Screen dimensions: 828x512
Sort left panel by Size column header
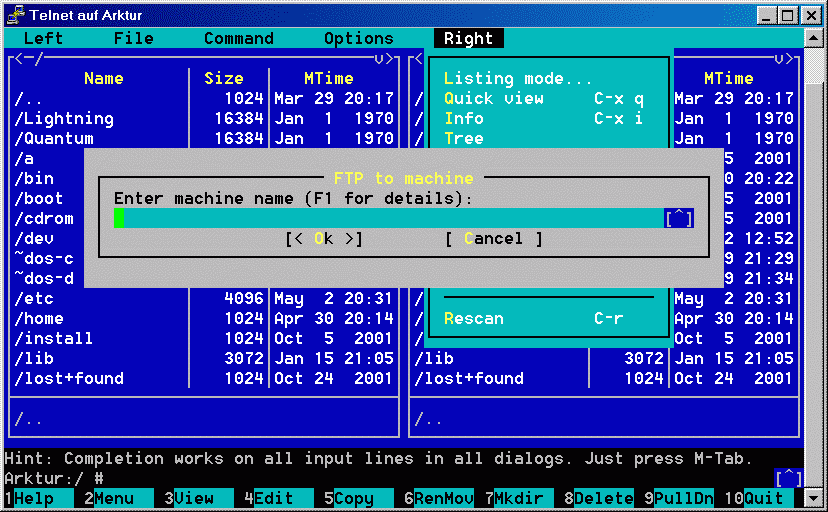[x=223, y=78]
